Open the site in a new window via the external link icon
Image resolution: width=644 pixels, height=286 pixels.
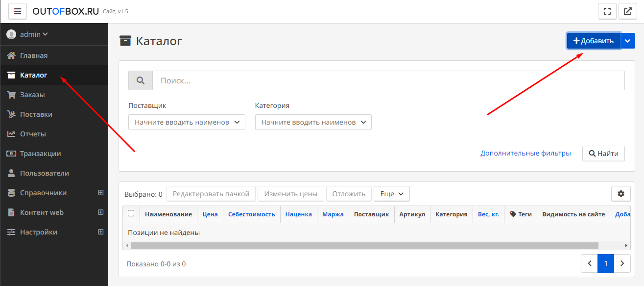coord(627,11)
